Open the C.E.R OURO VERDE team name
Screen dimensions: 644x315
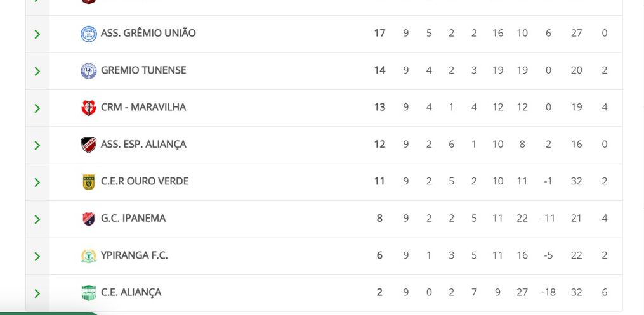pyautogui.click(x=145, y=181)
